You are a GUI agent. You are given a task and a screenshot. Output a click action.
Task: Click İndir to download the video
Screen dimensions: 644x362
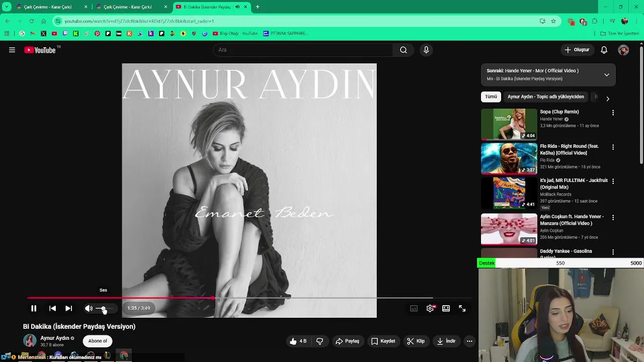[x=446, y=341]
